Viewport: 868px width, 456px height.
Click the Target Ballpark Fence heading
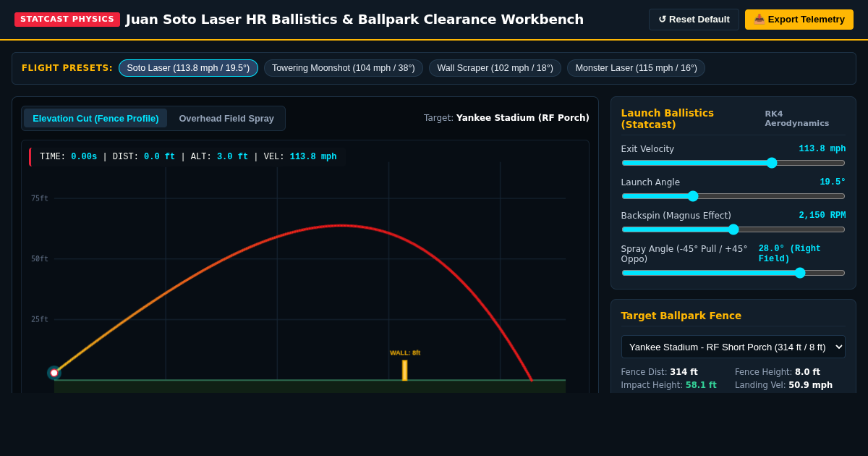pos(681,316)
